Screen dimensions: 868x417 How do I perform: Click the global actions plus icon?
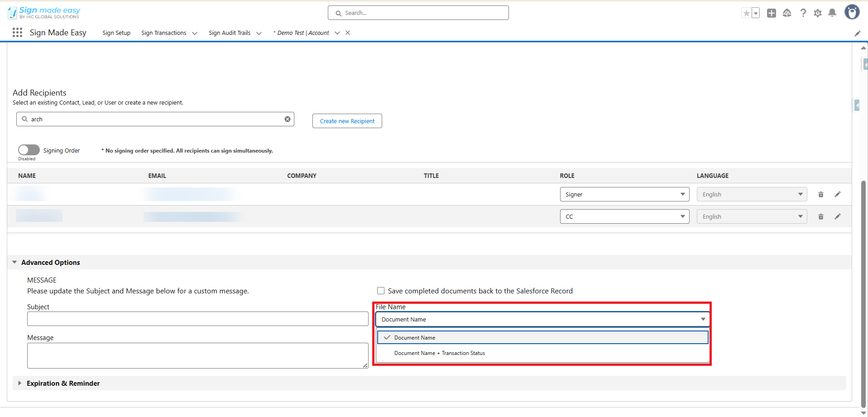(x=771, y=13)
